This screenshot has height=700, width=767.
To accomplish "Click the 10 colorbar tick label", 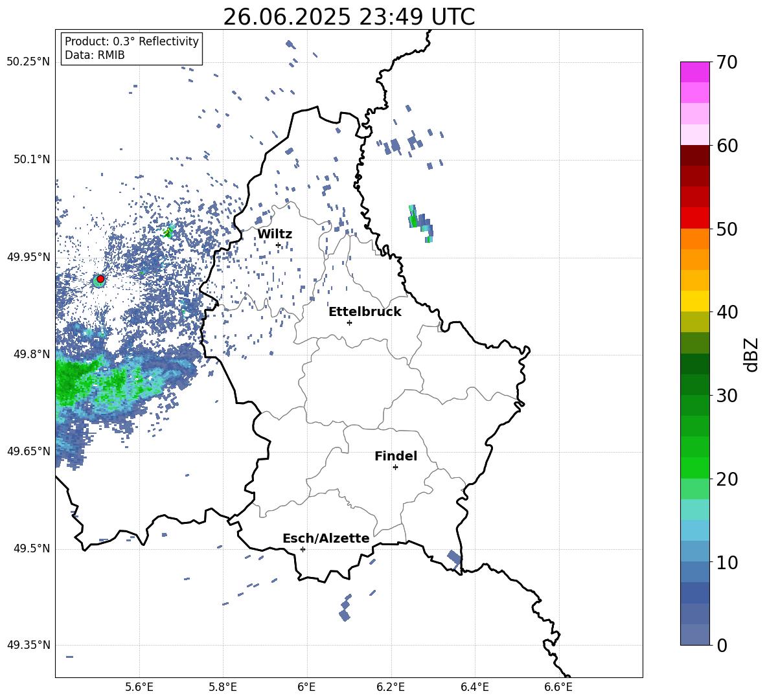I will coord(727,562).
